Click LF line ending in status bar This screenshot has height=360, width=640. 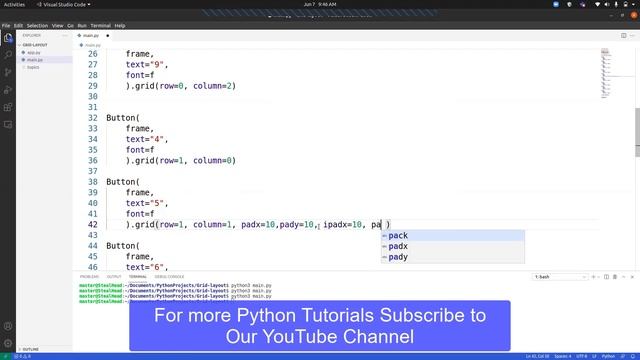(x=594, y=356)
